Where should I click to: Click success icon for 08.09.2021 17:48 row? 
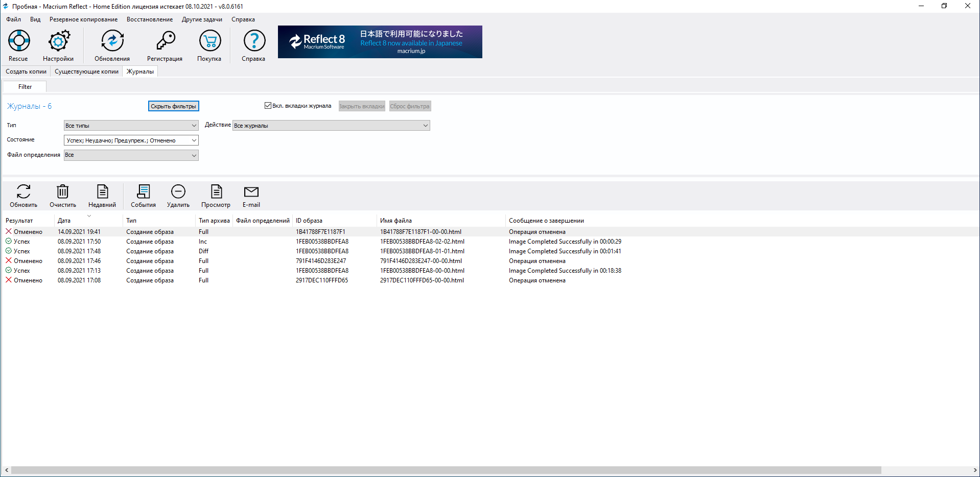click(9, 251)
